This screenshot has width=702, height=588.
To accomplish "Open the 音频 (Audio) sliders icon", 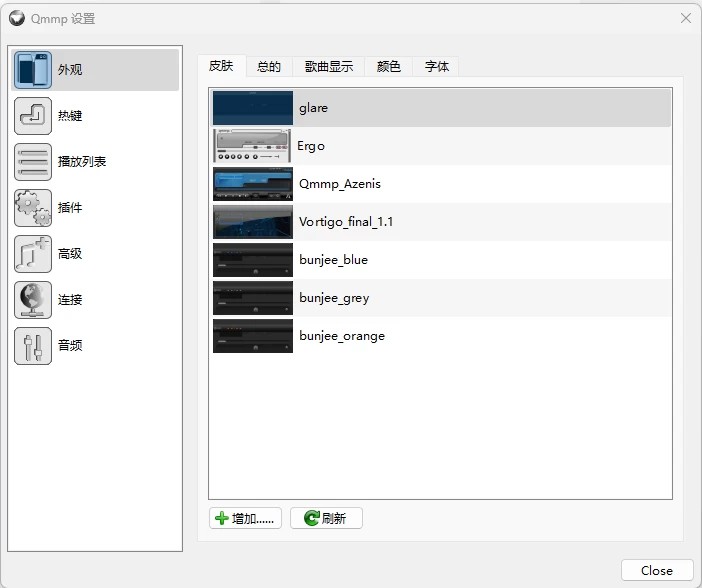I will coord(33,346).
